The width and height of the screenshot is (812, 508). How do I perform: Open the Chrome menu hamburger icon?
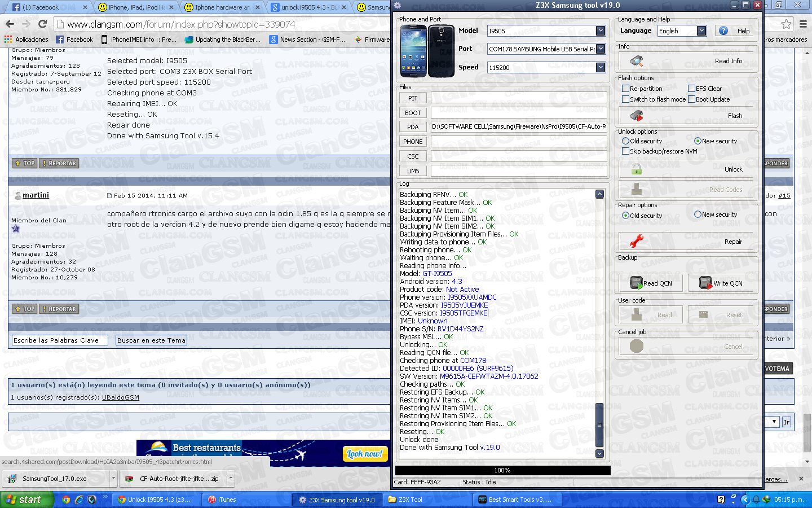point(803,24)
